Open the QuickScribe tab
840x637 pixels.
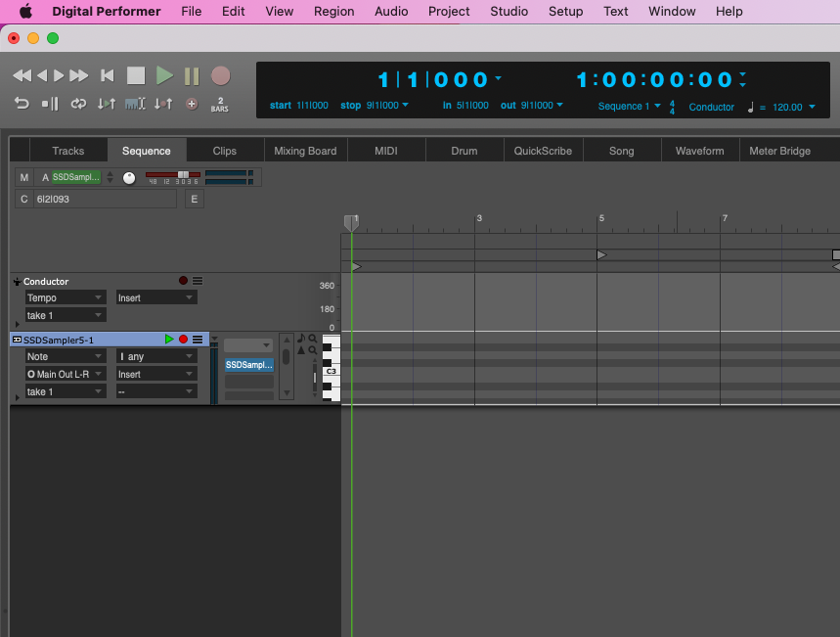(544, 151)
